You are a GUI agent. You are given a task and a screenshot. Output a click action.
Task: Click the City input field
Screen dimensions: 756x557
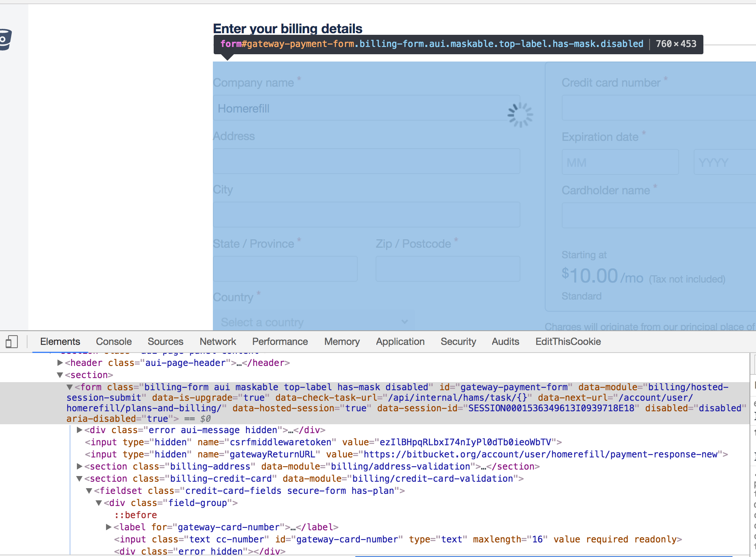367,215
